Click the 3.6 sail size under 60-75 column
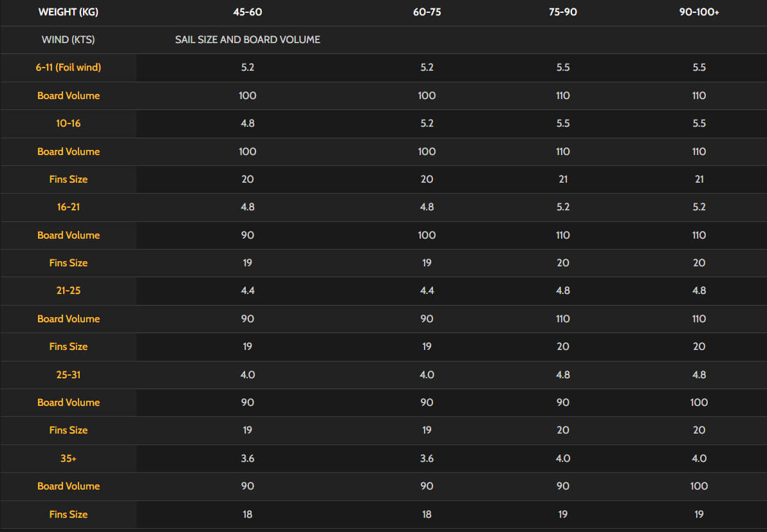The height and width of the screenshot is (532, 767). click(x=427, y=459)
